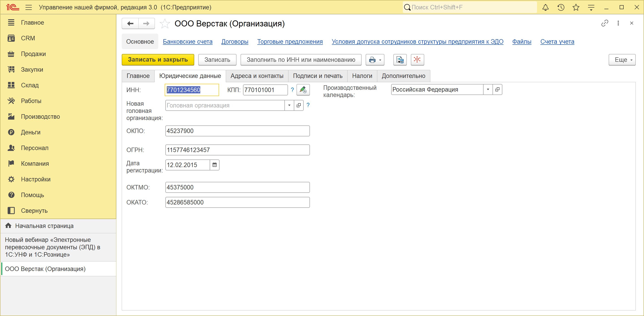Open Головная организация item form
644x316 pixels.
(299, 105)
